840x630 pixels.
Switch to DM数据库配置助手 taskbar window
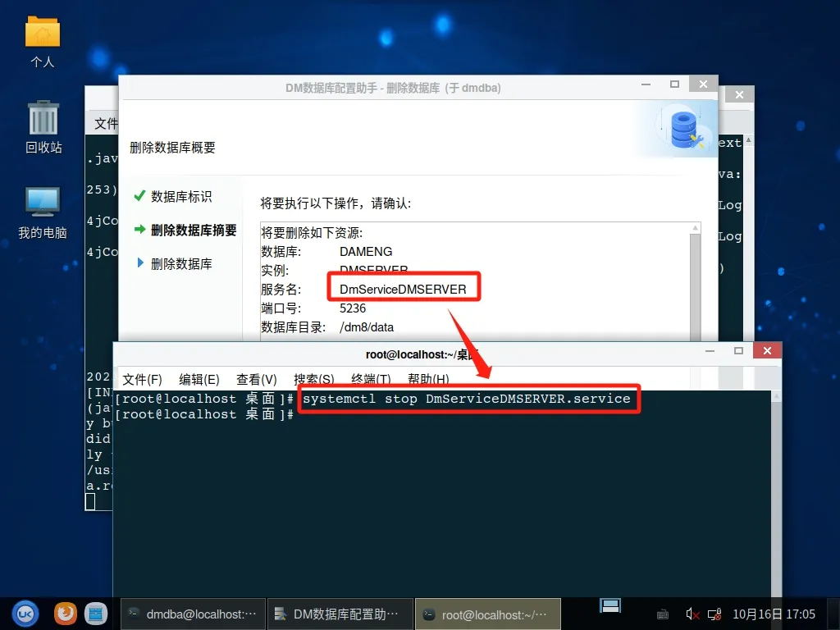[337, 614]
